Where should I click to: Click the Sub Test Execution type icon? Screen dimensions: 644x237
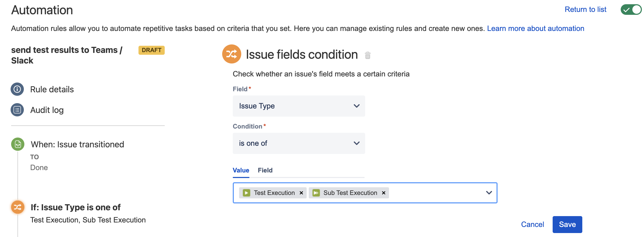point(316,193)
